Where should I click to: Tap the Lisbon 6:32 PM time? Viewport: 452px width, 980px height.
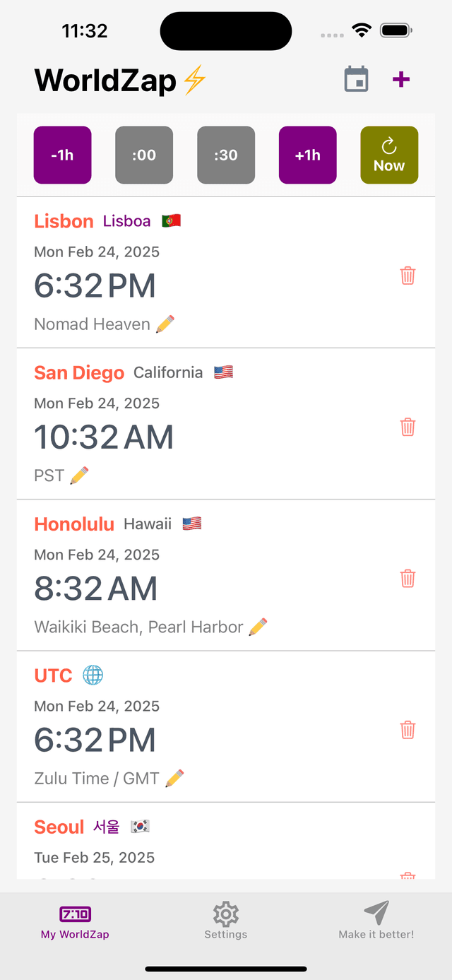(95, 285)
